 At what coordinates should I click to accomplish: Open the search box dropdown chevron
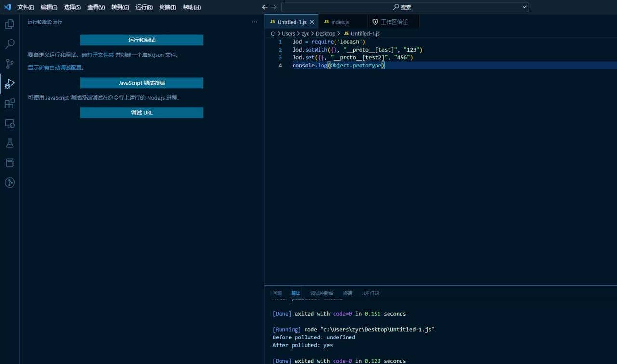[525, 7]
